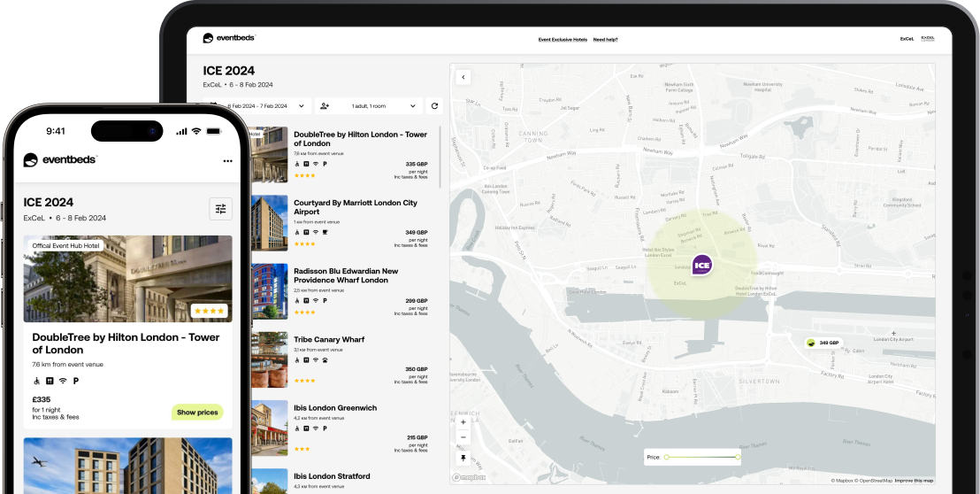The width and height of the screenshot is (980, 494).
Task: Open the Need help? menu item
Action: pos(605,40)
